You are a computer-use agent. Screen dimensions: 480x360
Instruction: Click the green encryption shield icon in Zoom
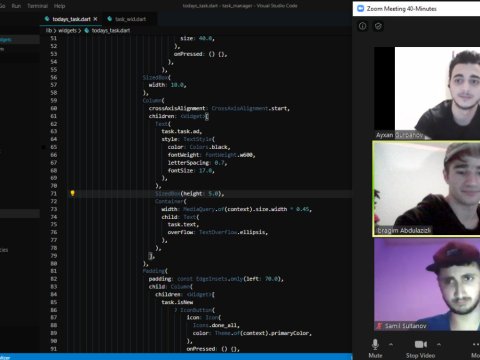[378, 26]
